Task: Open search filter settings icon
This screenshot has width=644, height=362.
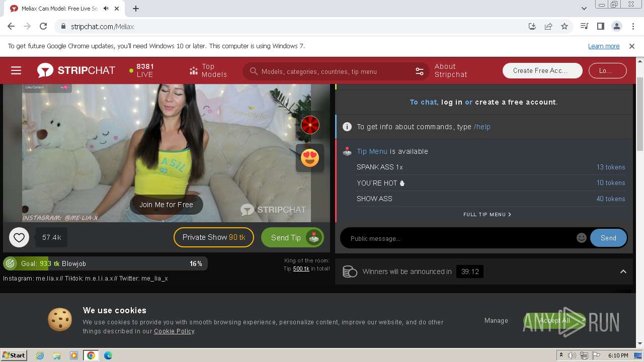Action: pyautogui.click(x=420, y=71)
